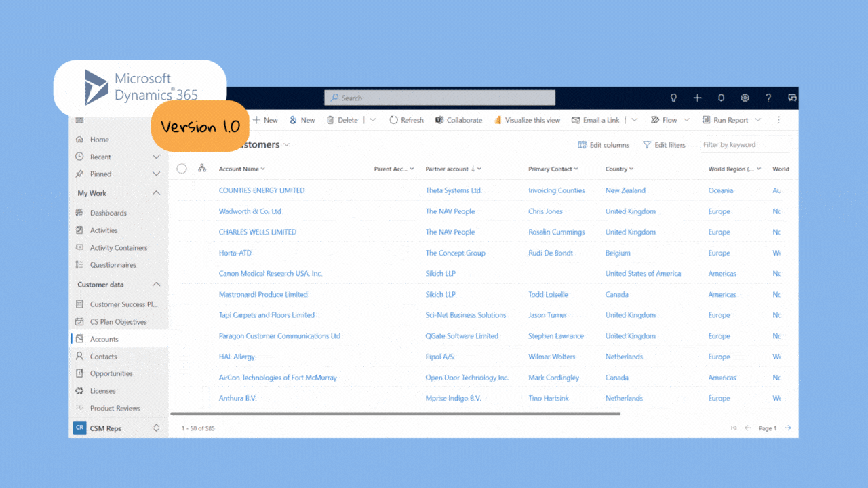Open the Email a Link dropdown arrow
Image resolution: width=868 pixels, height=488 pixels.
tap(634, 120)
